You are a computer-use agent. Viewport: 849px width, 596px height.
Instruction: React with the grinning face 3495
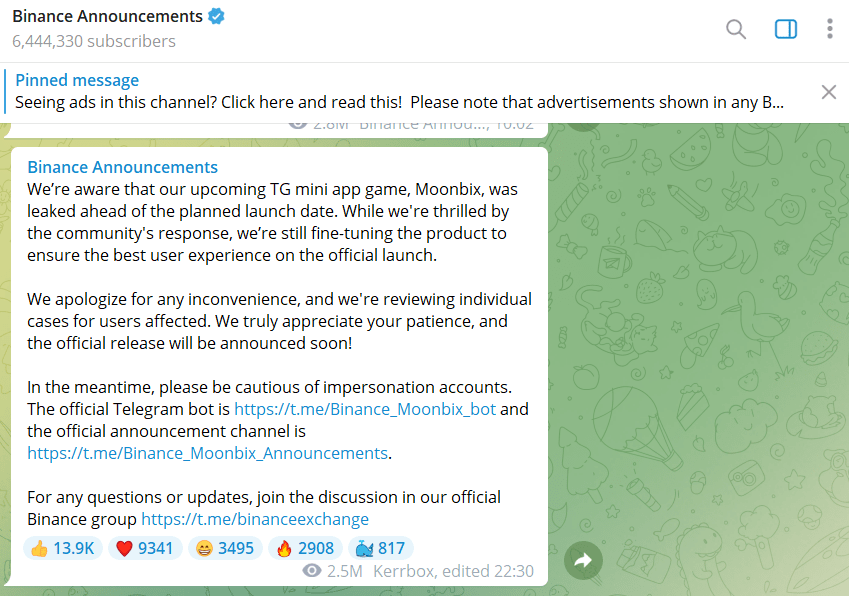pyautogui.click(x=223, y=548)
